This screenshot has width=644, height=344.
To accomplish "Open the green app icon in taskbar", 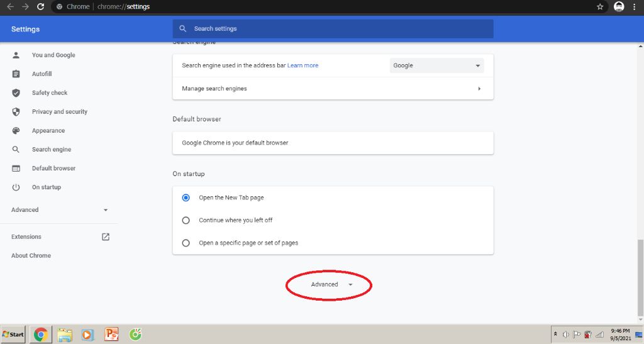I will (x=135, y=335).
